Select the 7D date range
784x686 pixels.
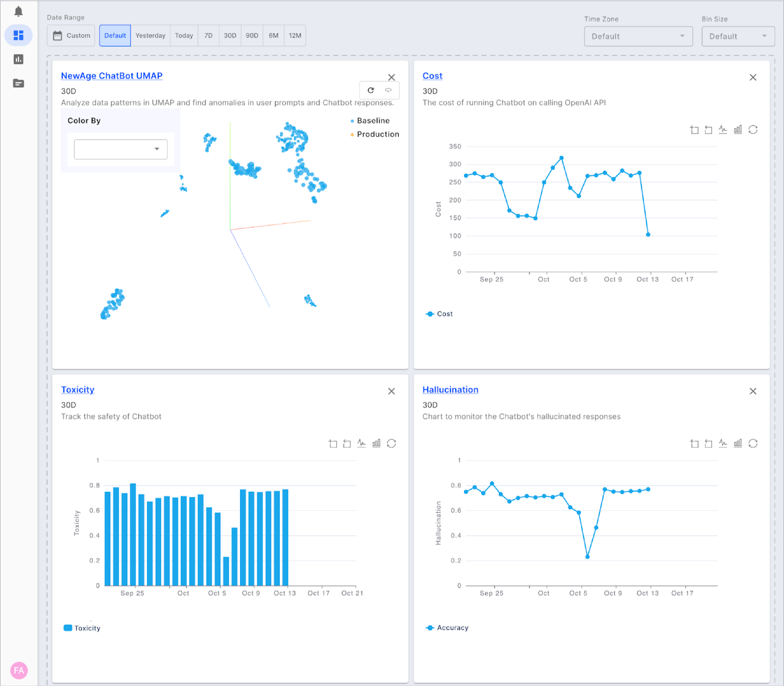pos(208,35)
